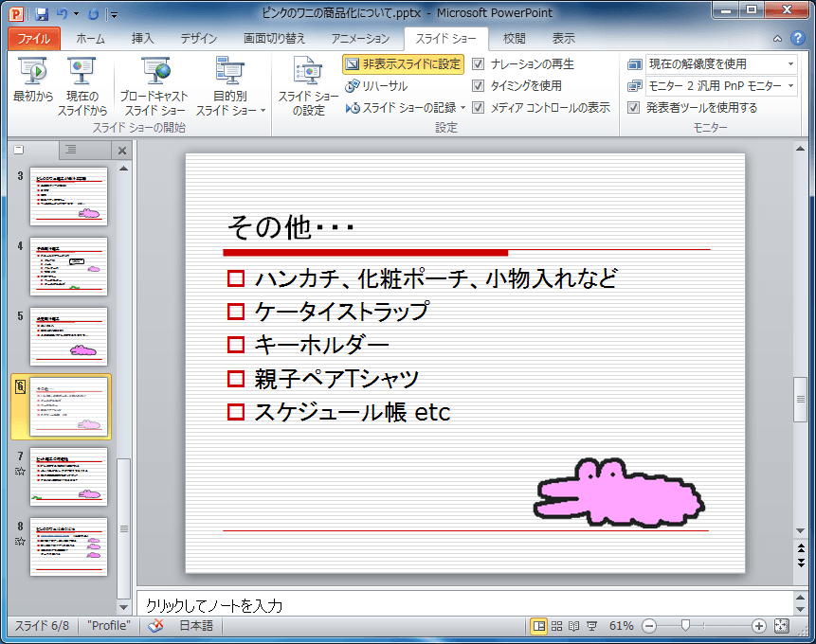Click bullet text ケータイストラップ
Image resolution: width=816 pixels, height=644 pixels.
click(x=342, y=312)
